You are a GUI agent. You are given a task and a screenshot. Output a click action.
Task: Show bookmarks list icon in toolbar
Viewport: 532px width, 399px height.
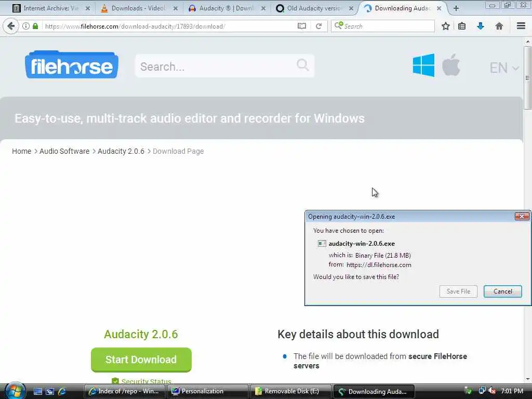[462, 26]
